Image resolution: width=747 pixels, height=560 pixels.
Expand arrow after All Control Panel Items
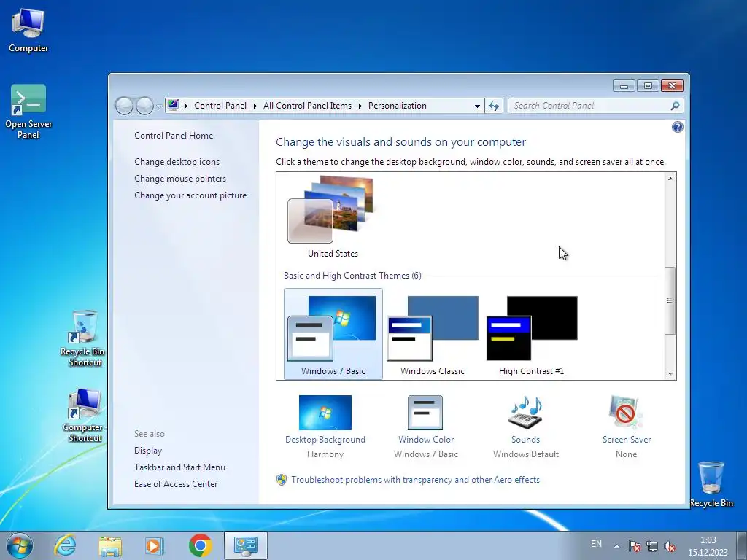click(360, 106)
